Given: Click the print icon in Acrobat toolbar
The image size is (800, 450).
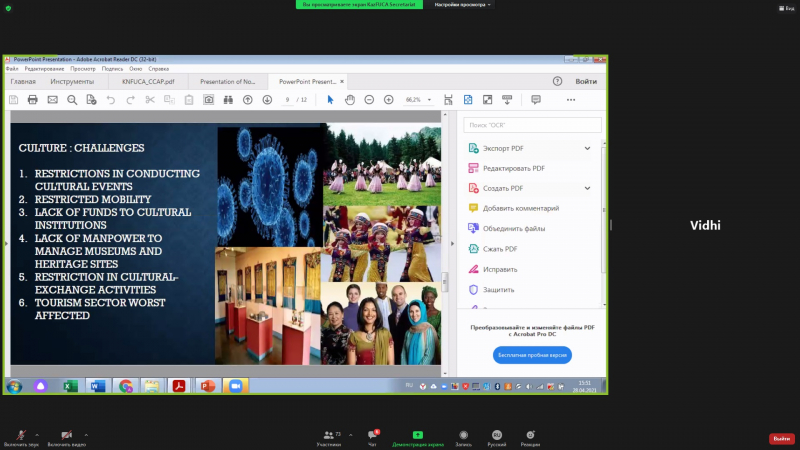Looking at the screenshot, I should [x=33, y=100].
